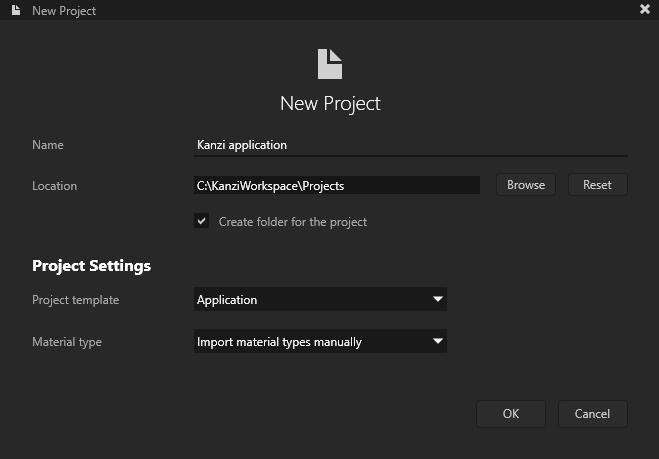The height and width of the screenshot is (459, 659).
Task: Click the 'Create folder for the project' label
Action: point(292,222)
